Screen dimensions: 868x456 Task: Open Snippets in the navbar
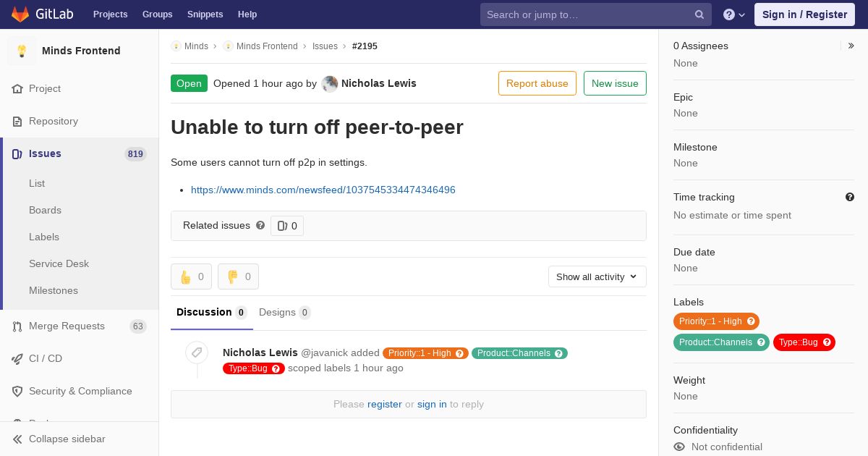point(205,14)
